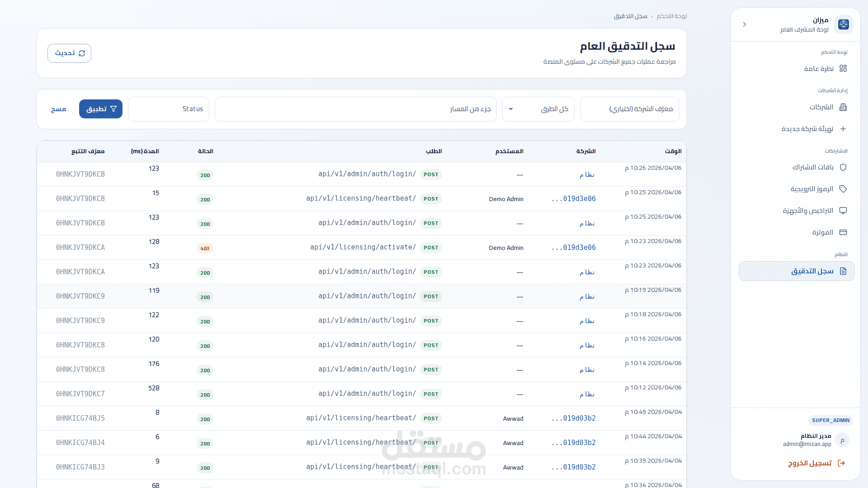
Task: Collapse the sidebar with the chevron
Action: (x=745, y=24)
